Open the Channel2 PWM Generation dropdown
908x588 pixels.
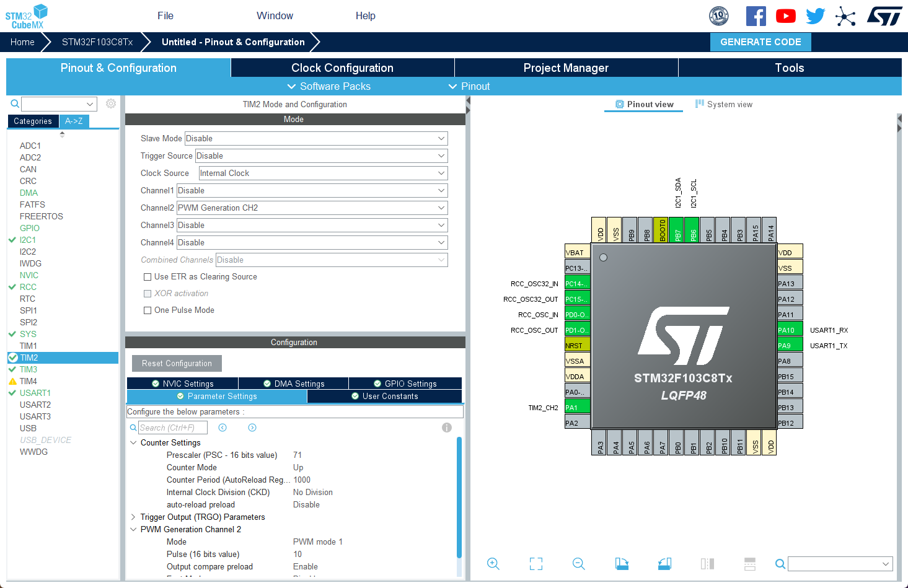[312, 208]
